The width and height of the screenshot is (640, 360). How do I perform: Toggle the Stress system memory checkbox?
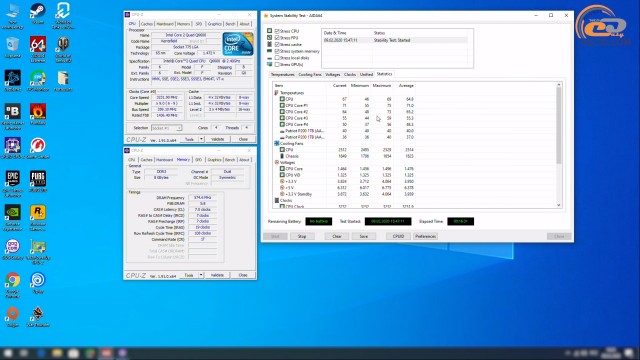click(x=277, y=51)
